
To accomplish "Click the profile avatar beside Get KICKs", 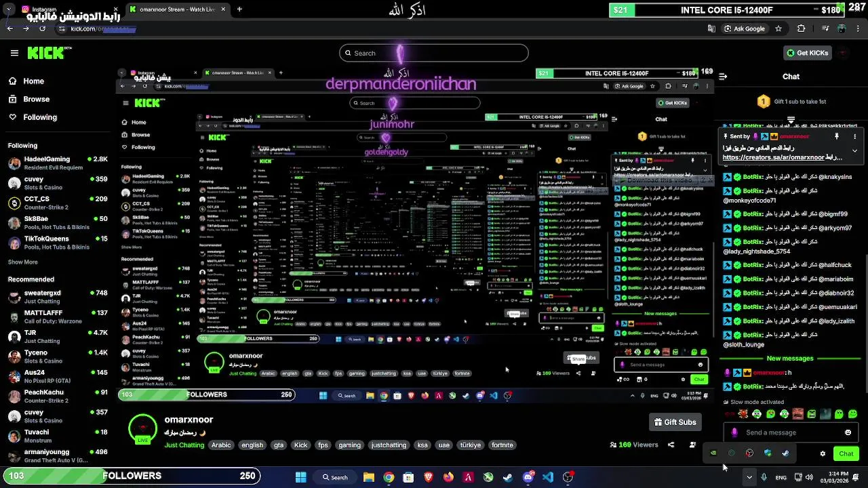I will [x=843, y=53].
